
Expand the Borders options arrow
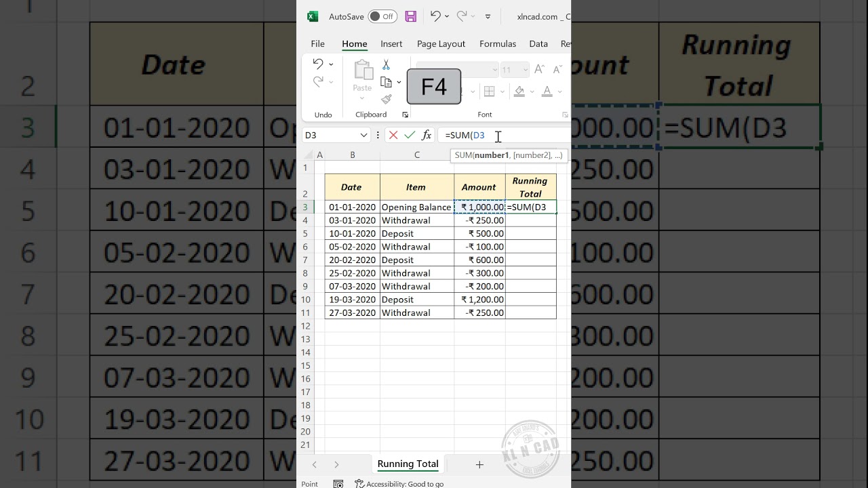coord(502,91)
